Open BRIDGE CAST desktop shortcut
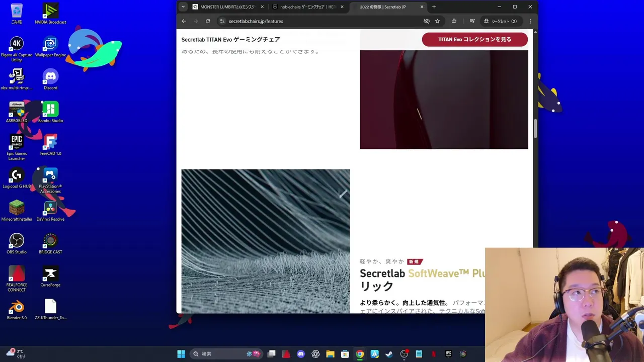This screenshot has height=362, width=644. pos(50,243)
